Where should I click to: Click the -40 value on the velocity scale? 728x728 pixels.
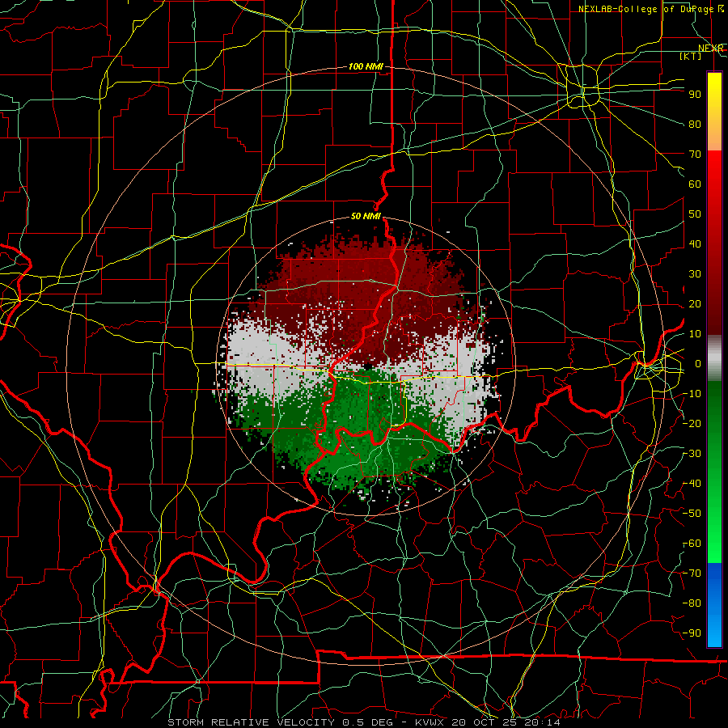pyautogui.click(x=692, y=484)
